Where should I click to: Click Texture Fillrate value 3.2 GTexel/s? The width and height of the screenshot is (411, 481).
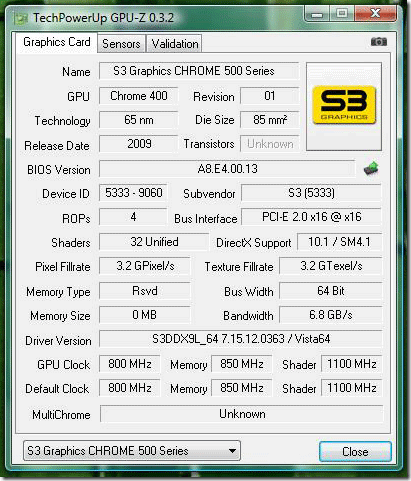331,266
